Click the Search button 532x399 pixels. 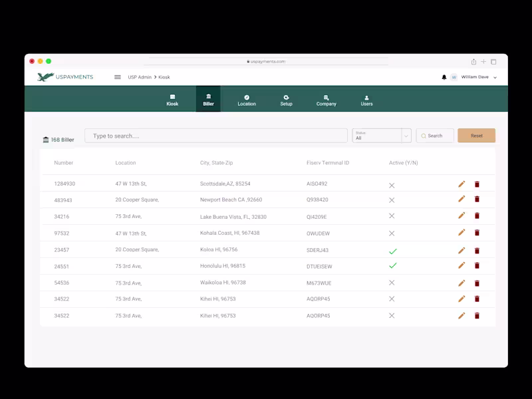point(435,136)
